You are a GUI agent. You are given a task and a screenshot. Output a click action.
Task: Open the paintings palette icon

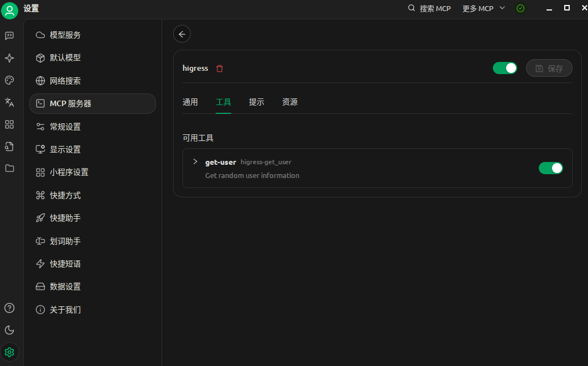click(x=9, y=80)
